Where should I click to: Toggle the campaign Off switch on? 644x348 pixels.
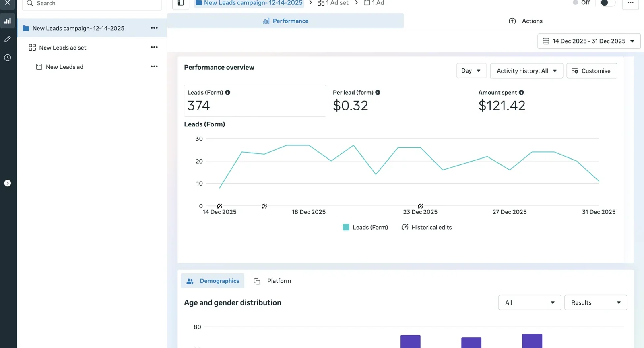click(607, 3)
